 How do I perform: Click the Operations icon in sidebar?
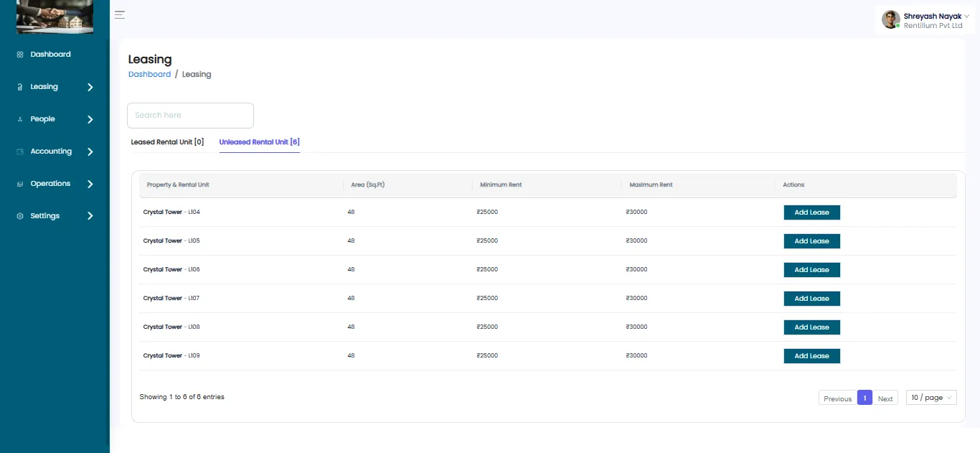pos(20,184)
